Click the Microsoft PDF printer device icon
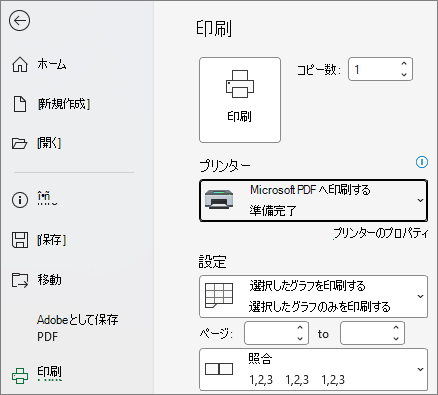438x395 pixels. coord(219,200)
